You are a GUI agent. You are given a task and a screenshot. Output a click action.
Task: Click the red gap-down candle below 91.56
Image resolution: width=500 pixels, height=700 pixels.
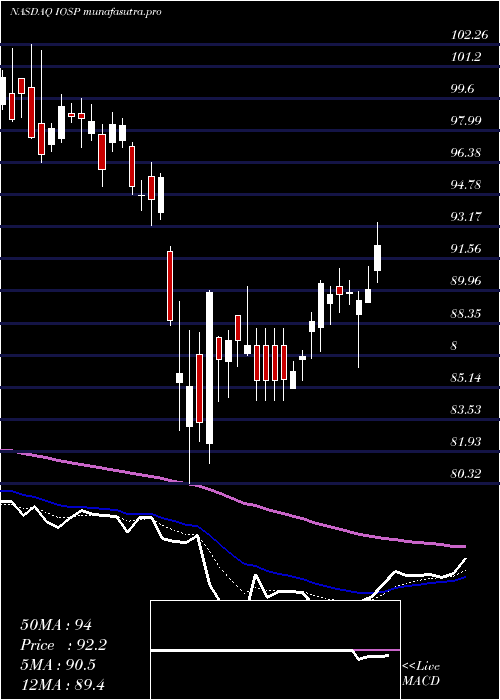click(170, 286)
